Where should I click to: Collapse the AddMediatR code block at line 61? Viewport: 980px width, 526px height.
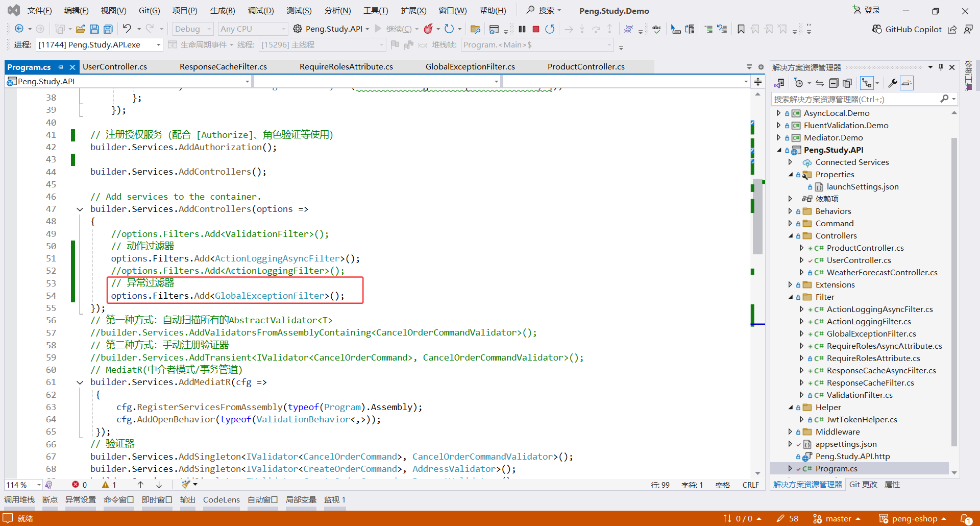[x=80, y=382]
